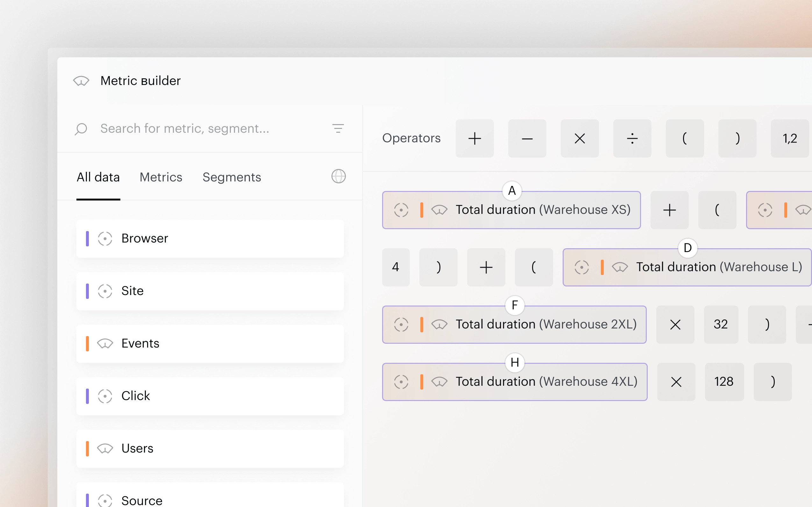Click the open parenthesis before Warehouse L
This screenshot has height=507, width=812.
pos(534,267)
